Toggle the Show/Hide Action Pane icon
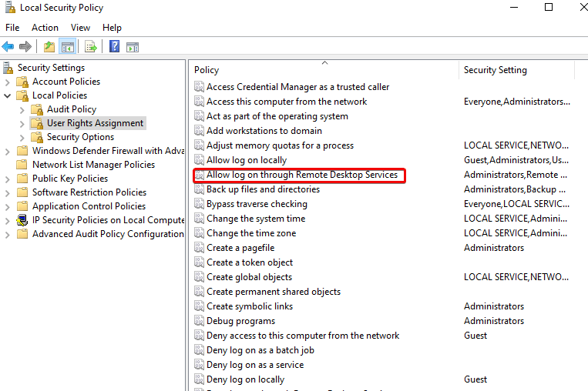The image size is (588, 391). pyautogui.click(x=133, y=47)
